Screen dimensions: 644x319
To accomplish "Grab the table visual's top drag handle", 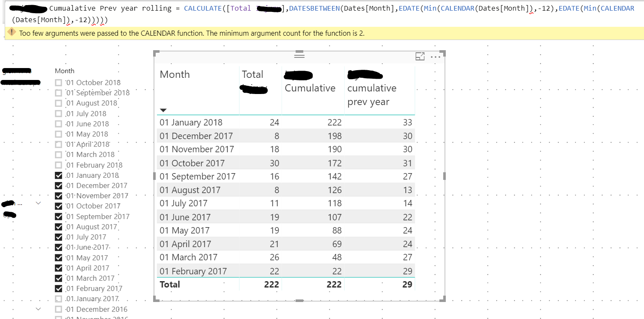I will coord(299,56).
